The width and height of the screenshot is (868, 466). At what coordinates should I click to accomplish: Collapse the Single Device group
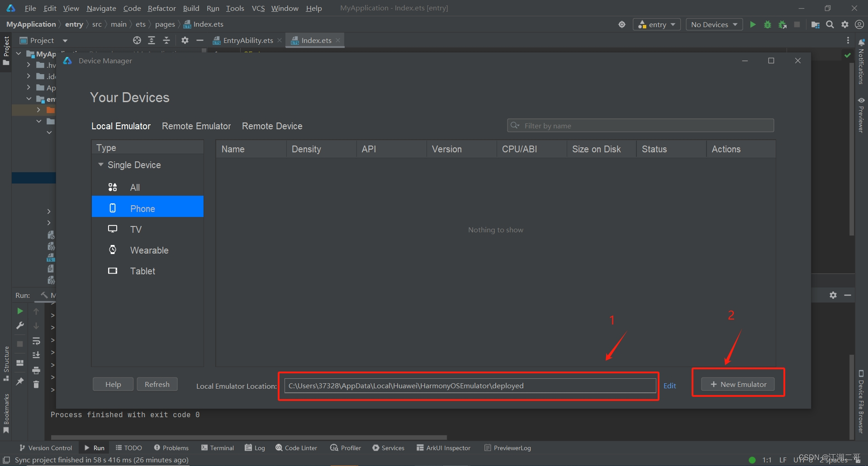coord(101,165)
